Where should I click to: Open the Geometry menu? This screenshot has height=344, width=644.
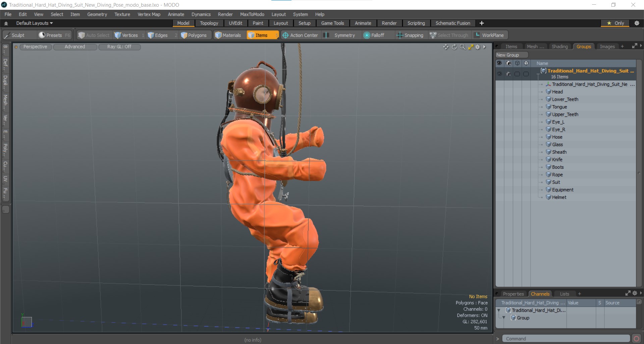97,14
